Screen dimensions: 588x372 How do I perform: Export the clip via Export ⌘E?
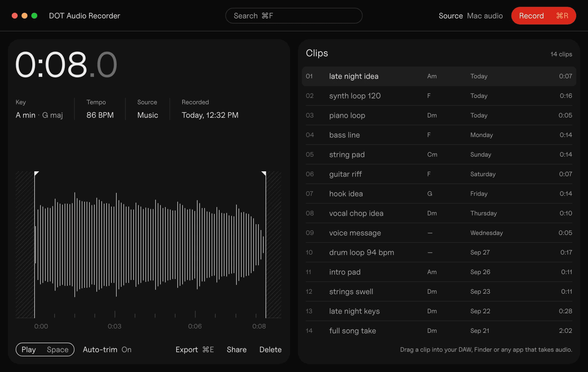(195, 349)
